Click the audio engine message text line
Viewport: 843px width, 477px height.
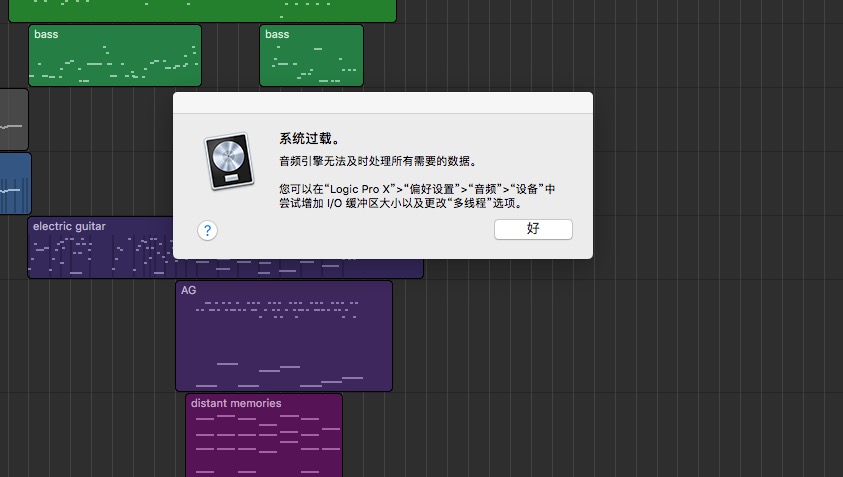point(377,161)
